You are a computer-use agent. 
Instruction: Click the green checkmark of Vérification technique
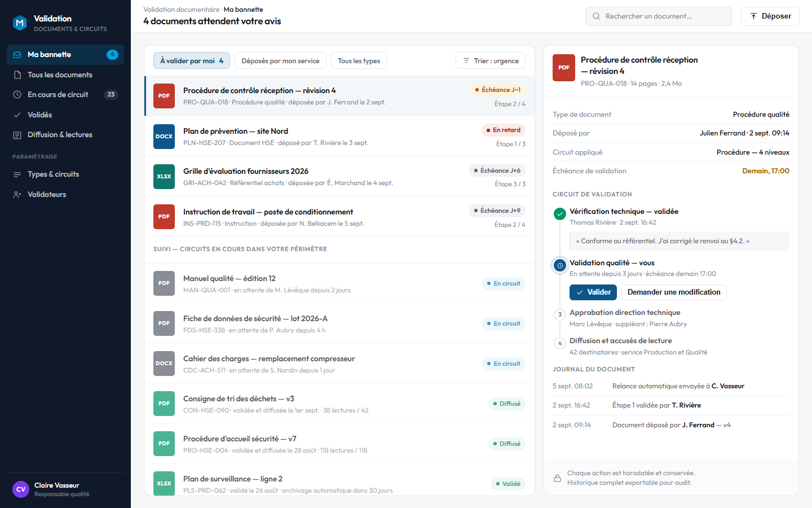pos(560,214)
